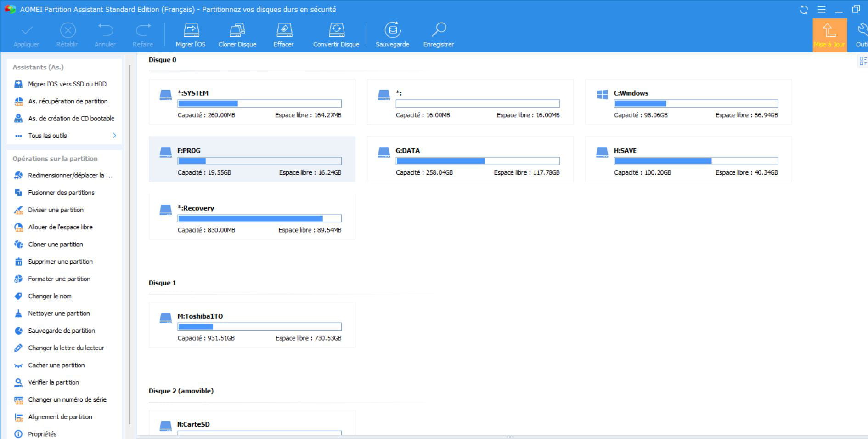Viewport: 868px width, 439px height.
Task: Click Changer le nom
Action: (x=64, y=296)
